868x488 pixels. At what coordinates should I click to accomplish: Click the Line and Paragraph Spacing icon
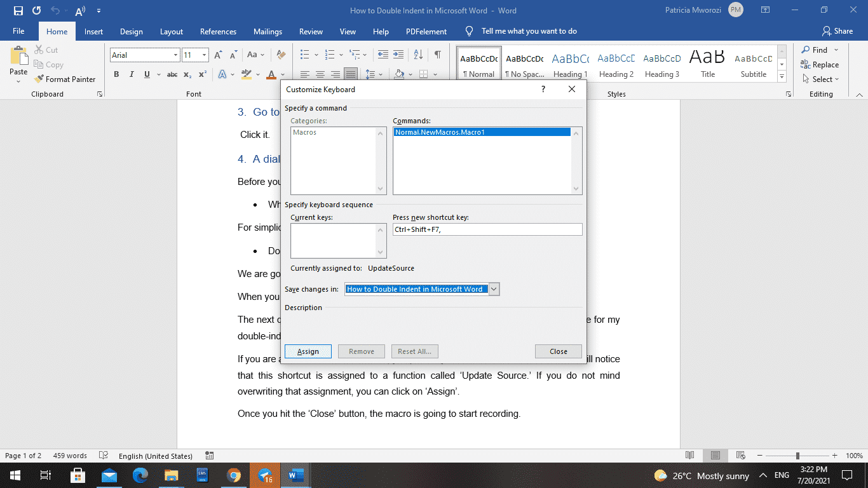[x=371, y=74]
